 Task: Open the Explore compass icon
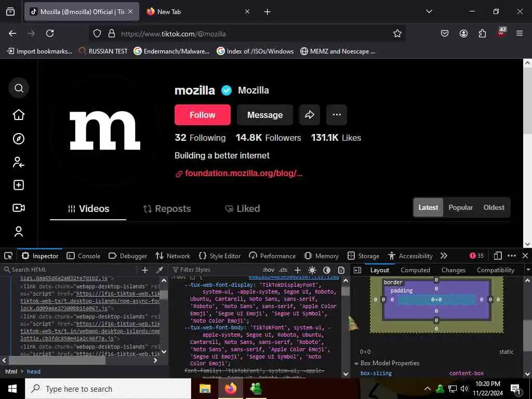(x=19, y=138)
